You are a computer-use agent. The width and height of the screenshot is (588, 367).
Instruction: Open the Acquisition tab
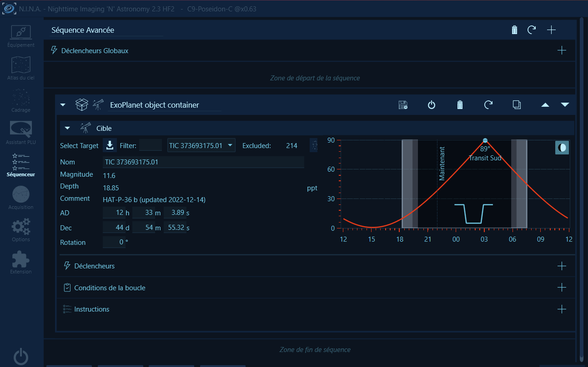click(x=21, y=198)
